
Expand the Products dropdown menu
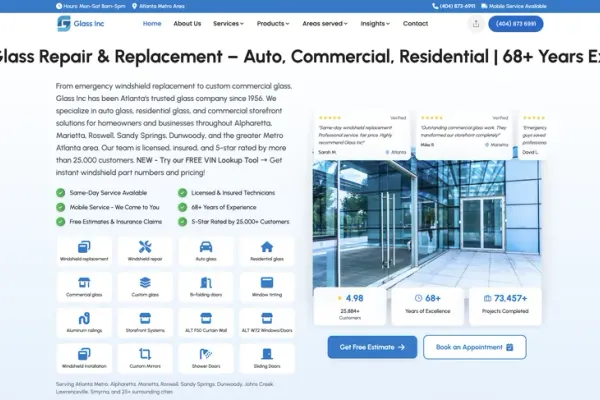coord(273,24)
